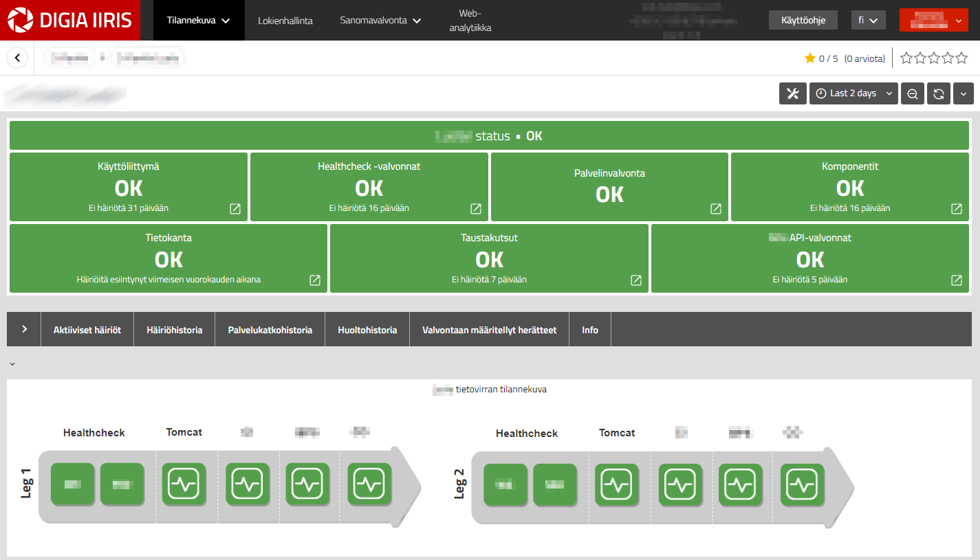
Task: Open the red user account dropdown
Action: click(934, 20)
